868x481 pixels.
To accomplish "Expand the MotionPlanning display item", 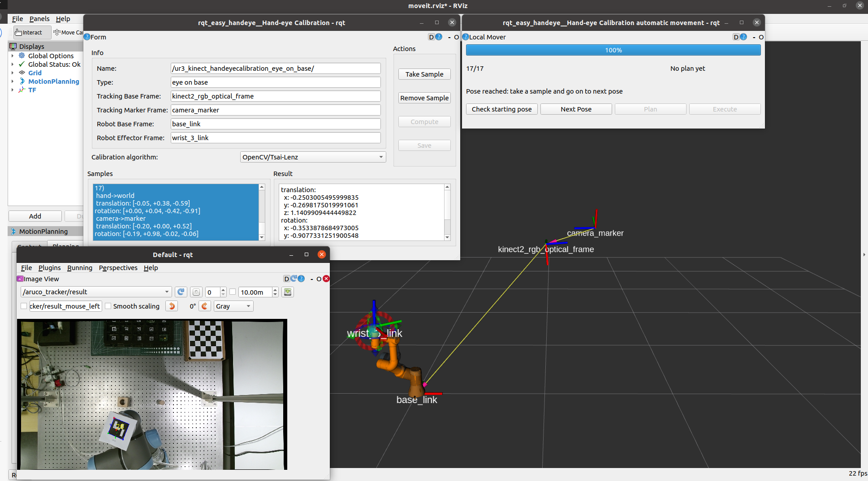I will click(x=13, y=81).
